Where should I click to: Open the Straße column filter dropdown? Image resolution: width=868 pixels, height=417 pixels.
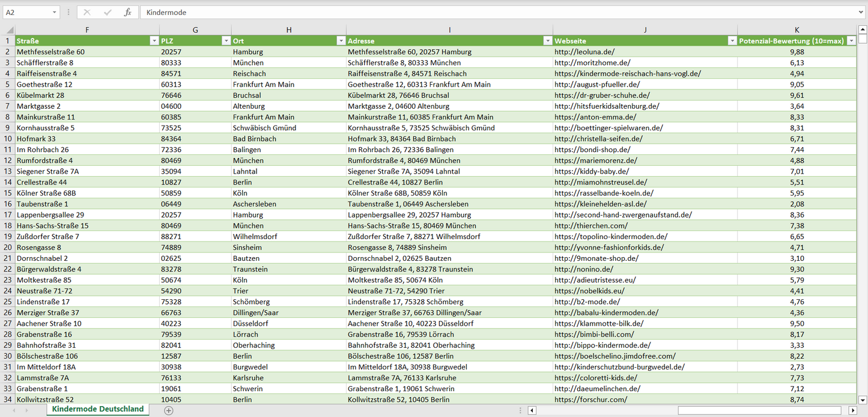pyautogui.click(x=154, y=41)
